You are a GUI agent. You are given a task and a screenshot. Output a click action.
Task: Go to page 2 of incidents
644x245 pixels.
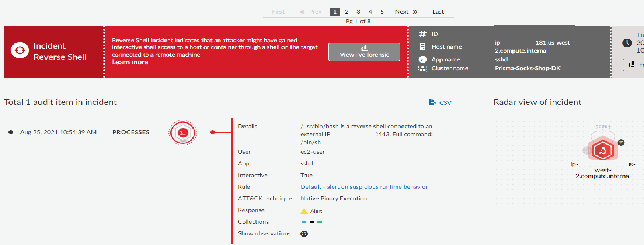(346, 12)
